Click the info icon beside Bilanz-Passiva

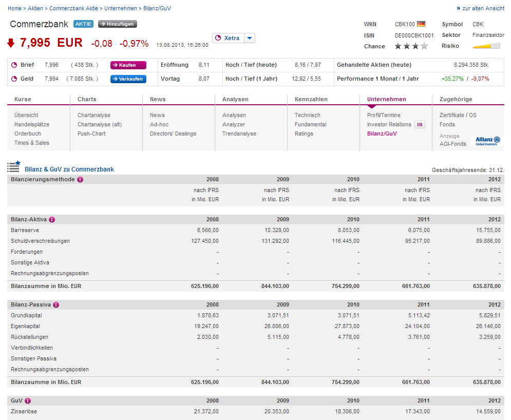point(56,305)
